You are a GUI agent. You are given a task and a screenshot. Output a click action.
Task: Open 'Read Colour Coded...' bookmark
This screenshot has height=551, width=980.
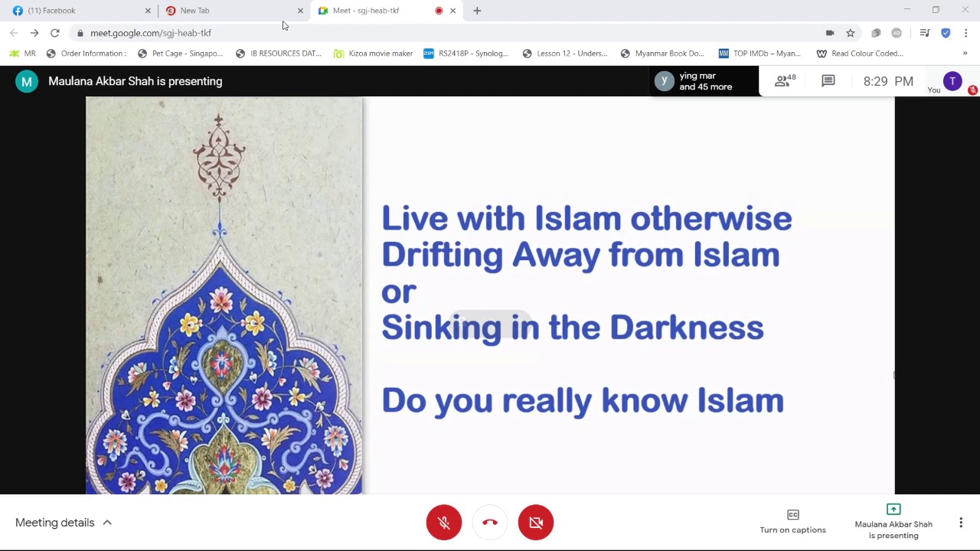tap(860, 54)
